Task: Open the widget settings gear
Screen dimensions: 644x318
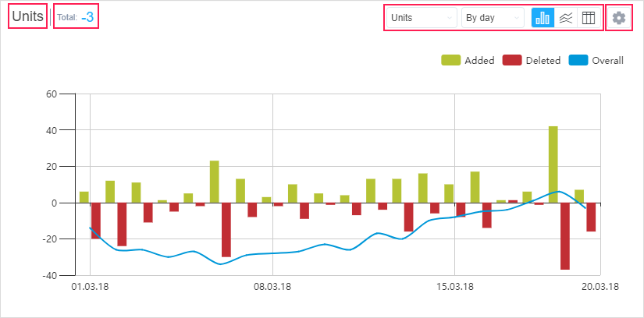Action: [x=619, y=18]
